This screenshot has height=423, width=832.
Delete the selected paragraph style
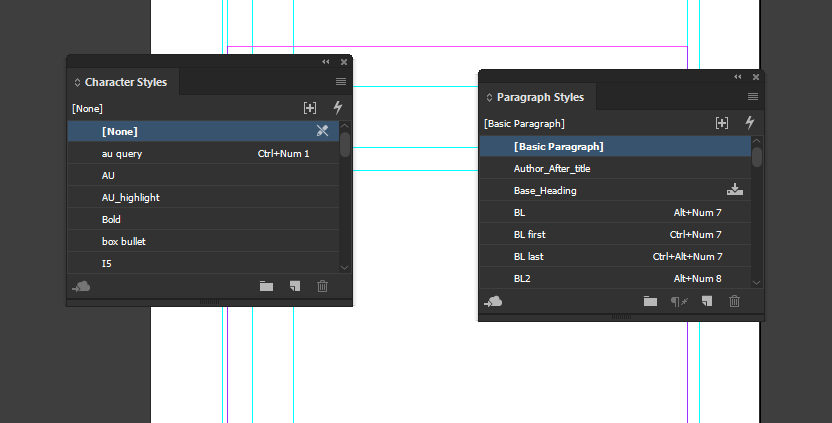point(735,301)
